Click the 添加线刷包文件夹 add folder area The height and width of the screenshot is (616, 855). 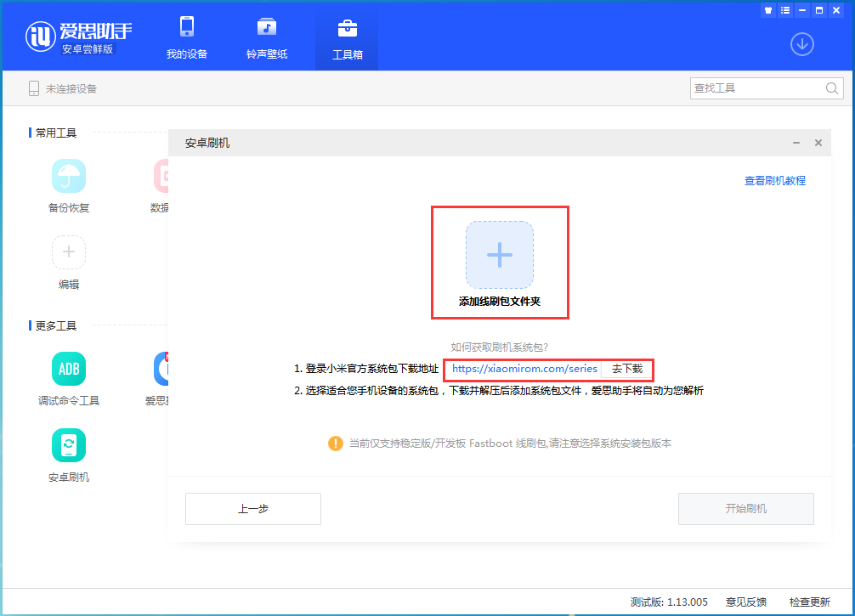(500, 255)
